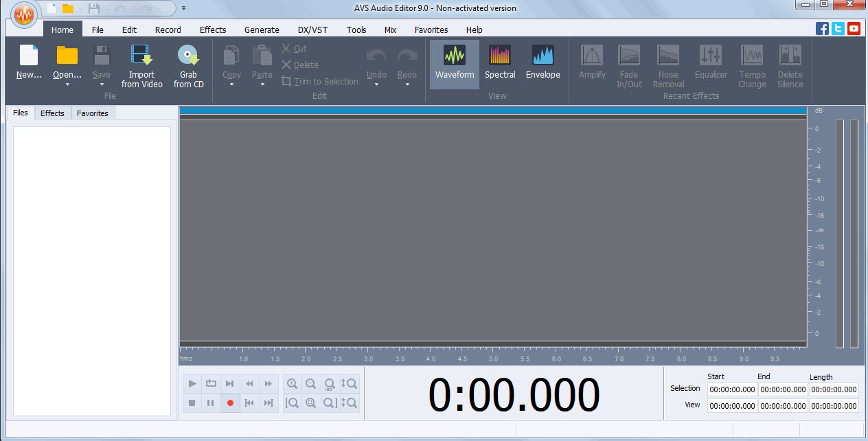
Task: Click the rewind button
Action: 250,384
